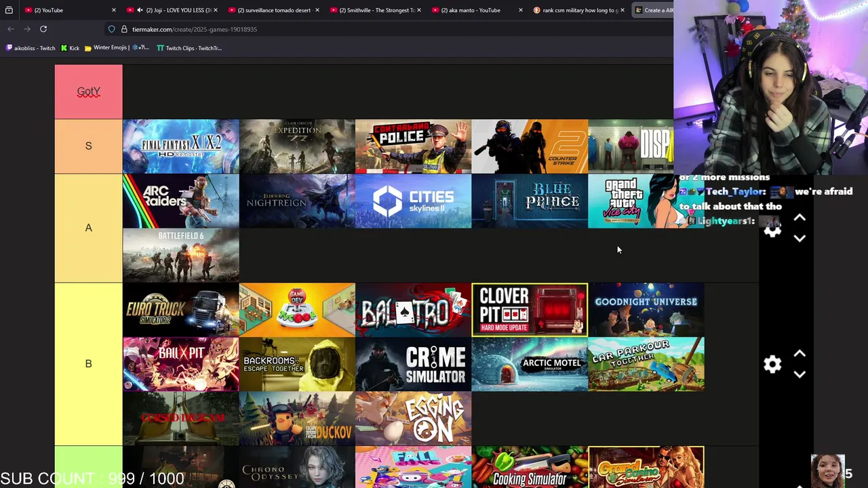
Task: Go forward in browser history
Action: [x=27, y=29]
